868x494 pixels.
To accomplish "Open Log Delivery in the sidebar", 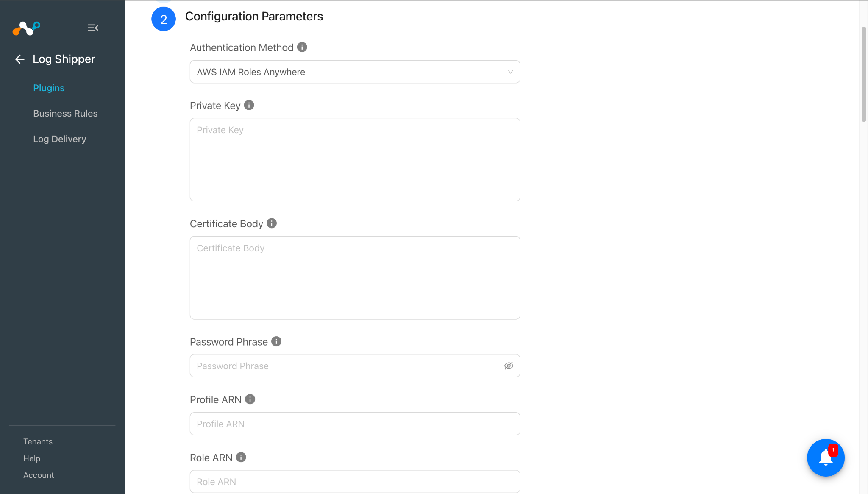I will (59, 139).
